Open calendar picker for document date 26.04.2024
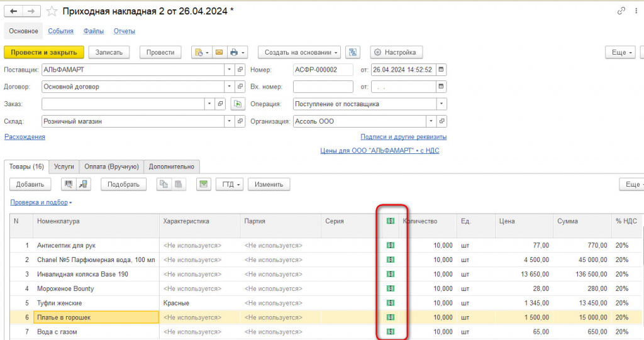 [441, 70]
